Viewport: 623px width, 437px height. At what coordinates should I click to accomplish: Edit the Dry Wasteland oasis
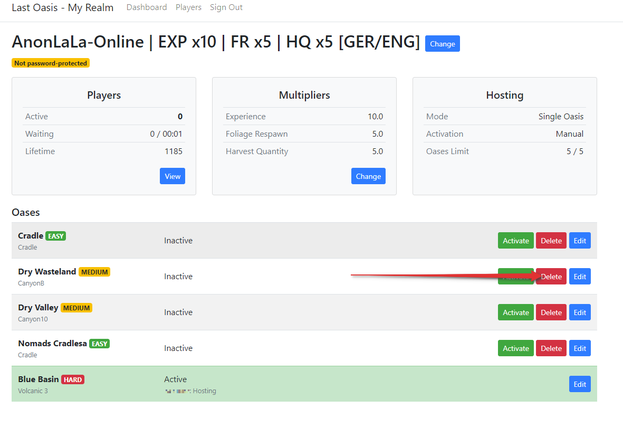(x=580, y=277)
